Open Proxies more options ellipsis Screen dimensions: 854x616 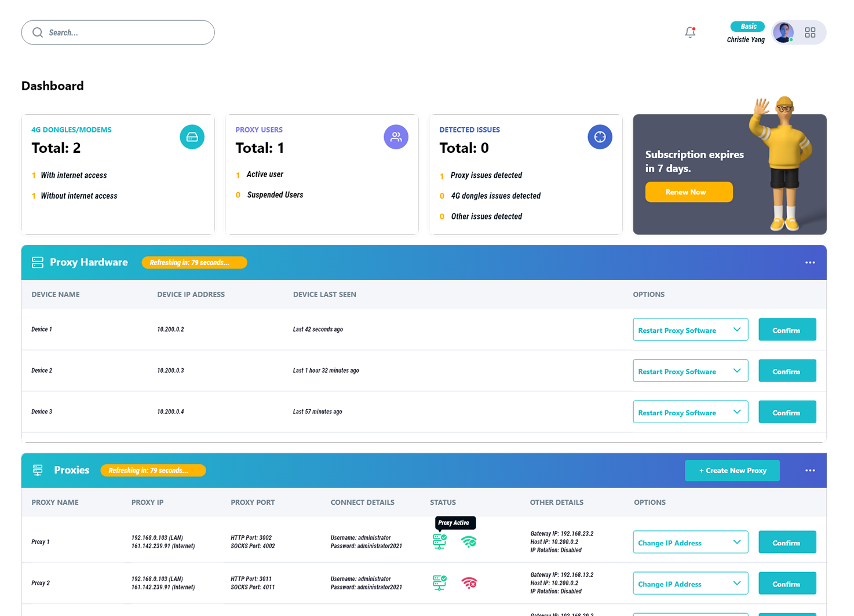810,470
